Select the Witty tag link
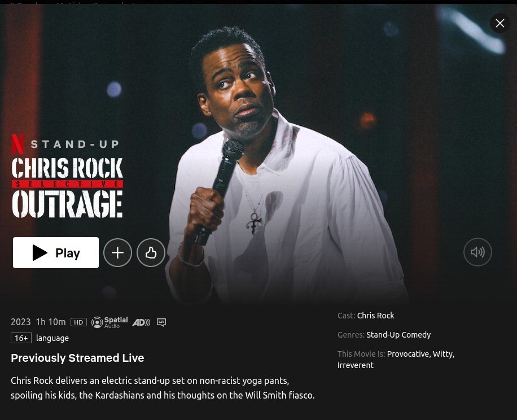 click(444, 354)
